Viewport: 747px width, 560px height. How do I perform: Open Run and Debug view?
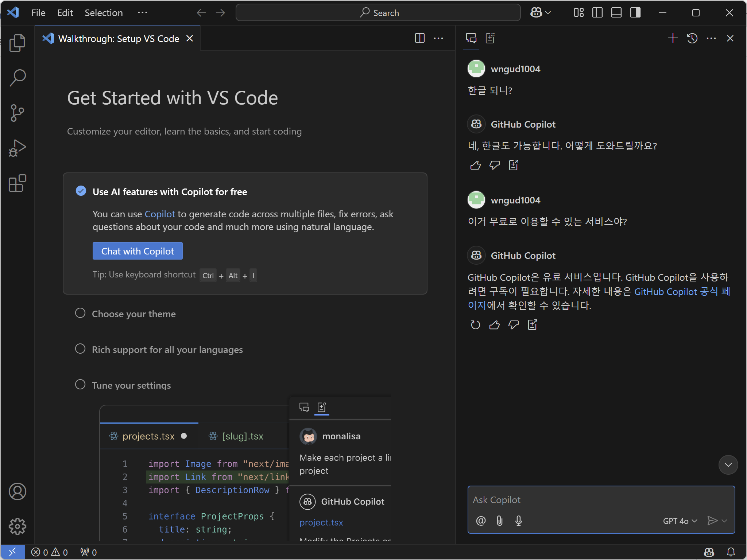[x=17, y=148]
